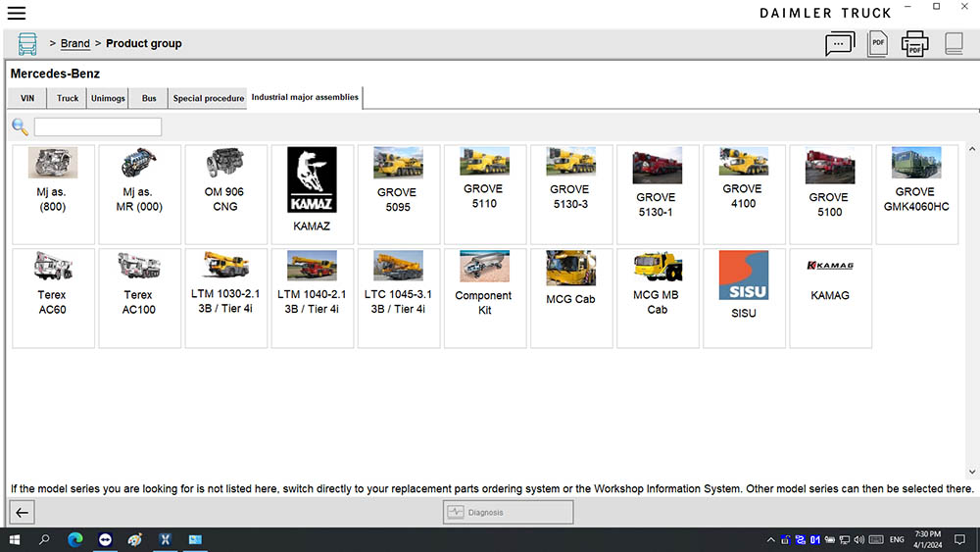The height and width of the screenshot is (552, 980).
Task: Change the ENG input language
Action: tap(897, 539)
